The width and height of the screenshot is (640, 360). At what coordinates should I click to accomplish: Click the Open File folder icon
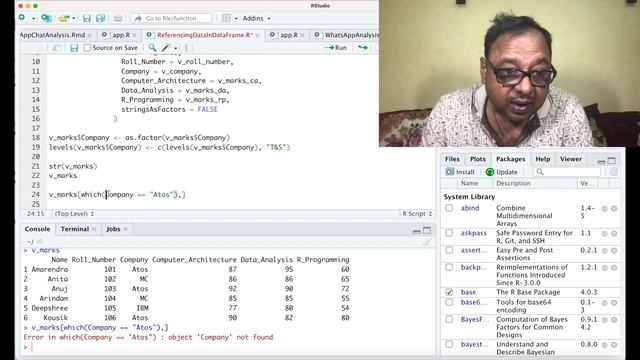64,18
